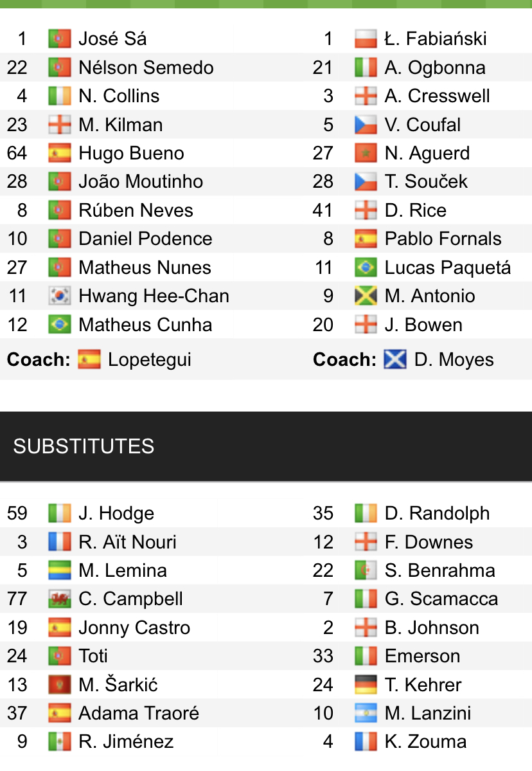The height and width of the screenshot is (771, 532).
Task: Click the South Korea flag beside Hwang Hee-Chan
Action: (60, 296)
